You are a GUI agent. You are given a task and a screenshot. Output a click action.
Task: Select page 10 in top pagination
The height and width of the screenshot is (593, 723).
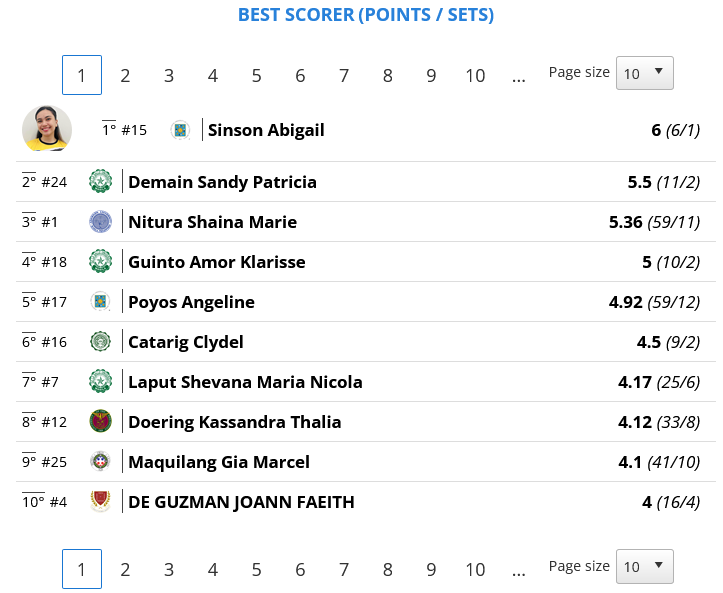click(475, 76)
